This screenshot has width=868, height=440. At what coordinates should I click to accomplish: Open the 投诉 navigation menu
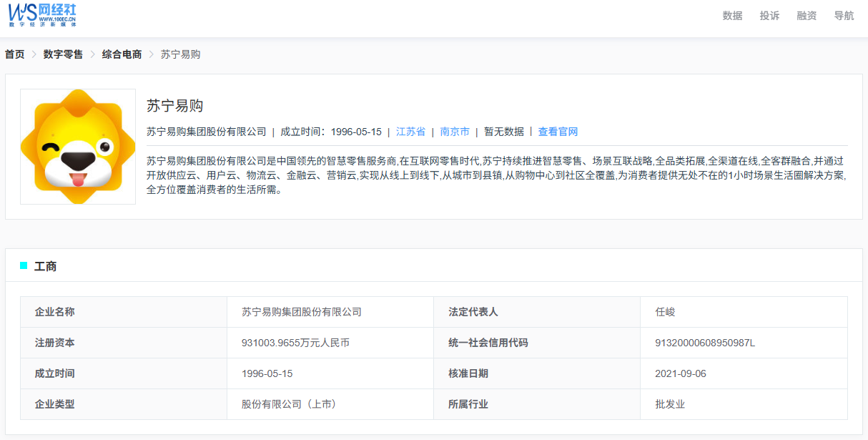(769, 16)
